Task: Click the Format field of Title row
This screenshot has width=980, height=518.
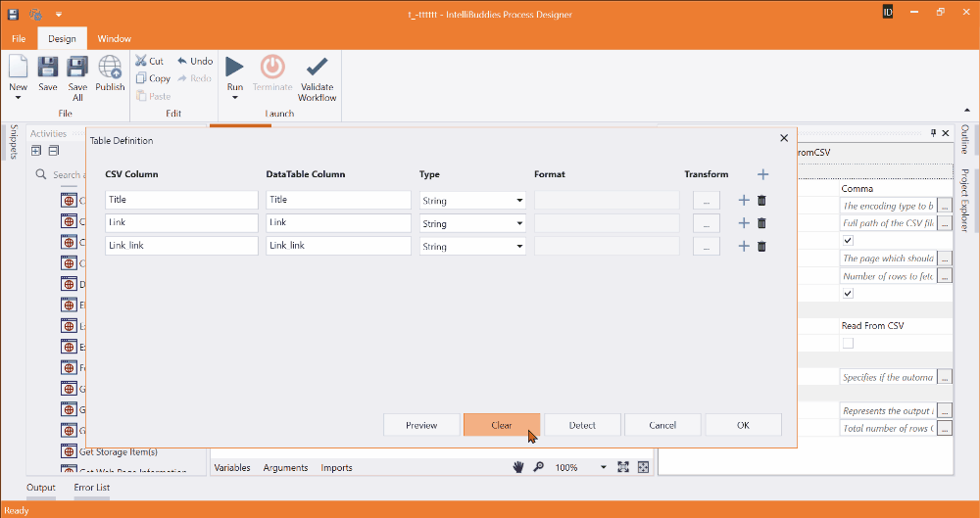Action: coord(607,200)
